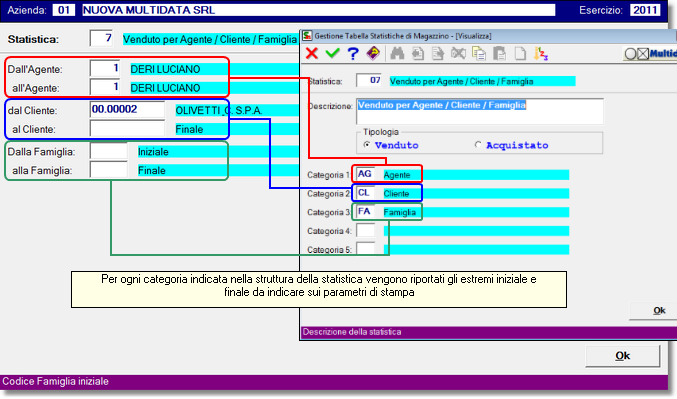677x399 pixels.
Task: Click the Descrizione della statistica status bar
Action: (x=488, y=332)
